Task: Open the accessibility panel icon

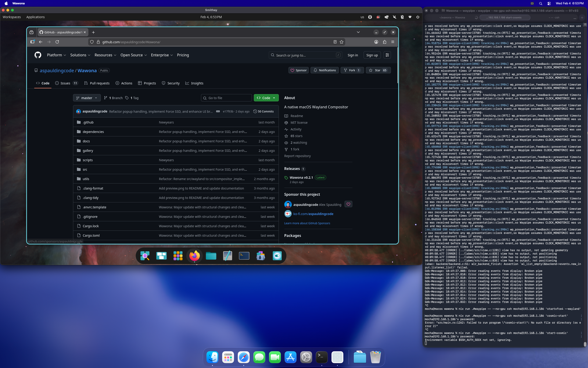Action: coord(370,17)
